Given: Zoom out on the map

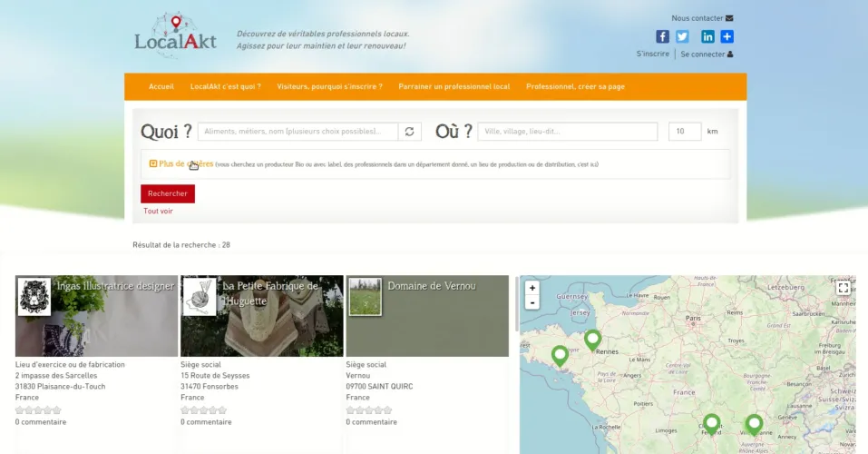Looking at the screenshot, I should click(x=532, y=302).
